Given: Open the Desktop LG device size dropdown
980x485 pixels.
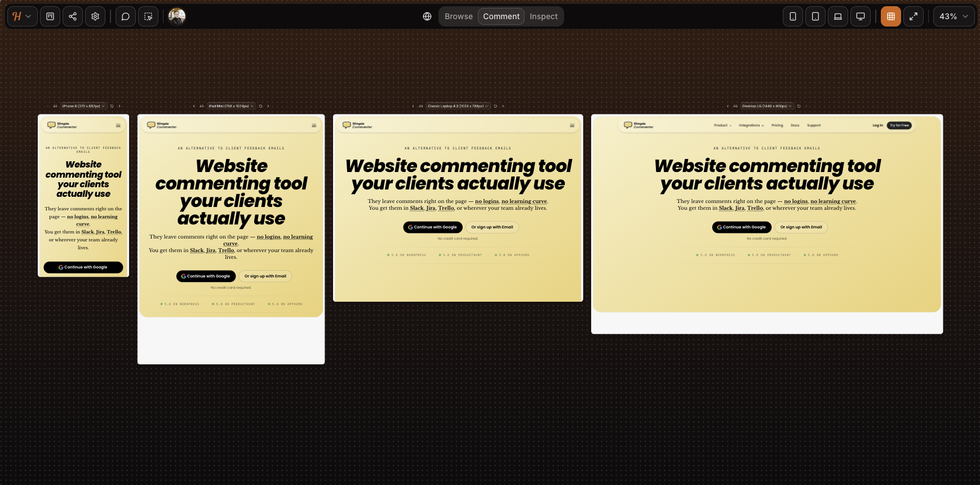Looking at the screenshot, I should [x=767, y=106].
